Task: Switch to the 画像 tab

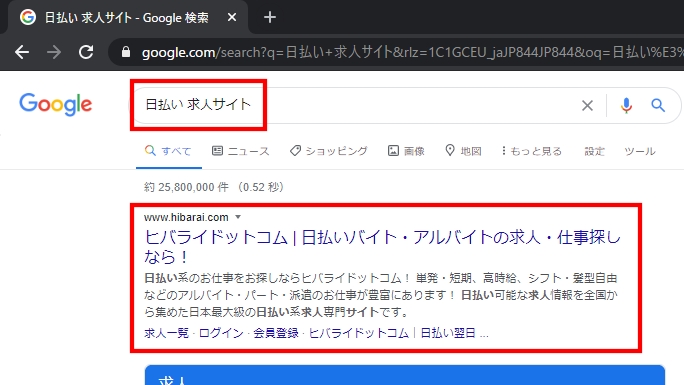Action: tap(406, 151)
